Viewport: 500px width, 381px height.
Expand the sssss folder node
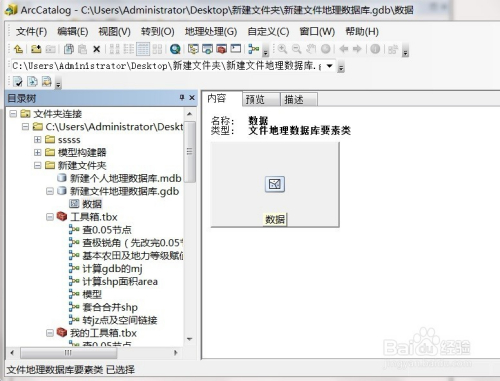(38, 140)
